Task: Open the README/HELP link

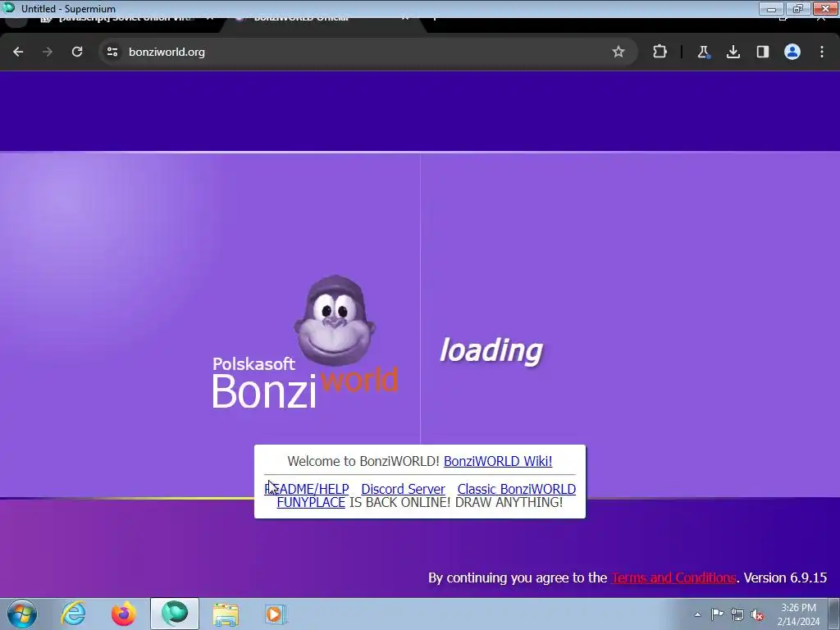Action: (307, 489)
